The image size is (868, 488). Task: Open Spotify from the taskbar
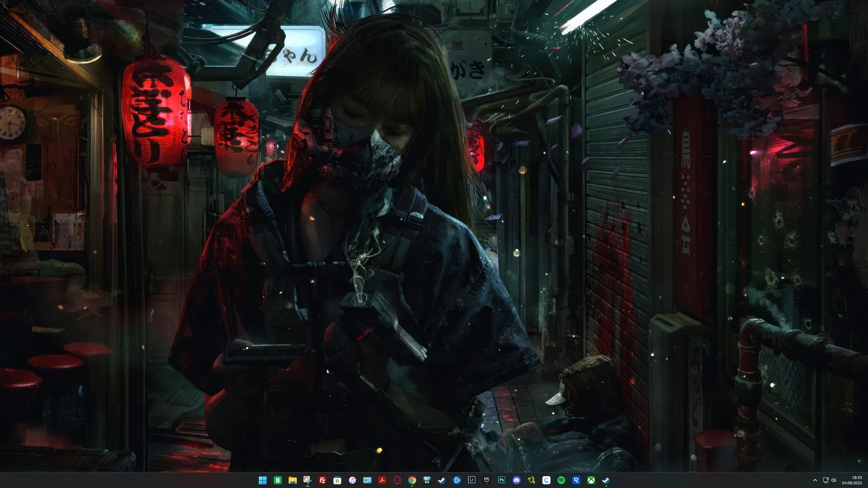[x=561, y=480]
